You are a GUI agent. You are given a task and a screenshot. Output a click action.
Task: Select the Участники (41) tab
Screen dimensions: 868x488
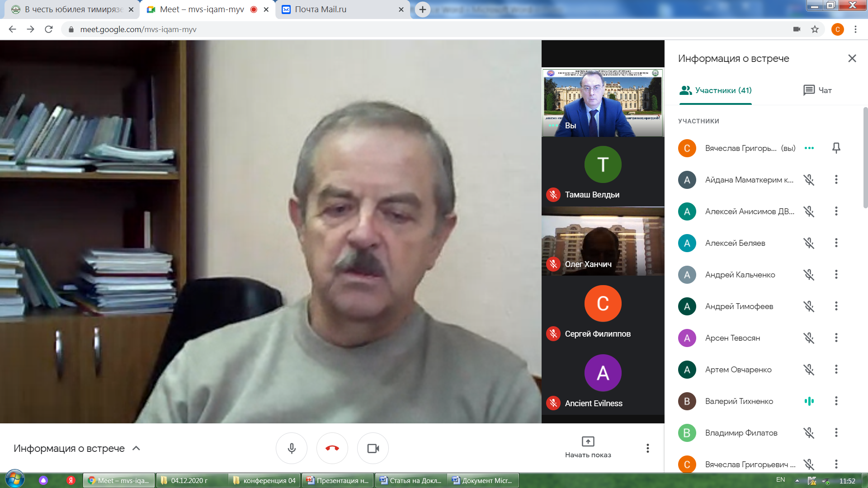(x=716, y=90)
